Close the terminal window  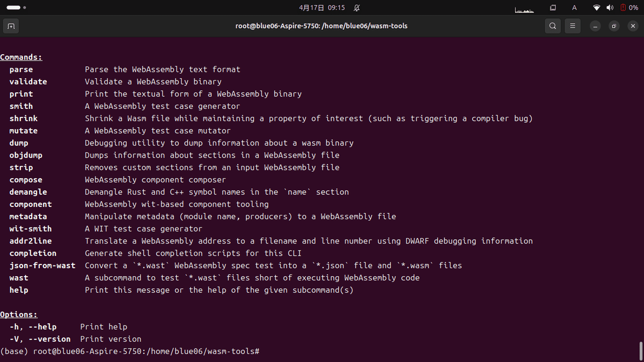(x=633, y=26)
